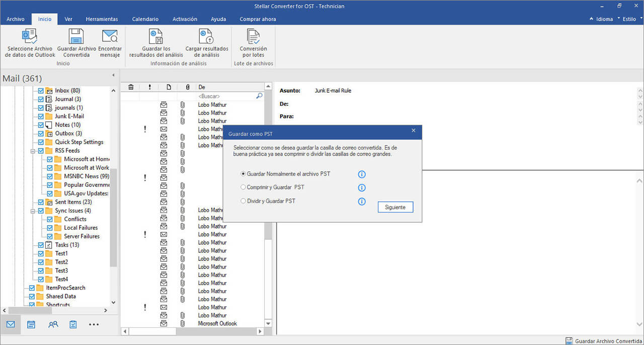
Task: Click status bar Guardar Archivo Convertida icon
Action: 569,340
